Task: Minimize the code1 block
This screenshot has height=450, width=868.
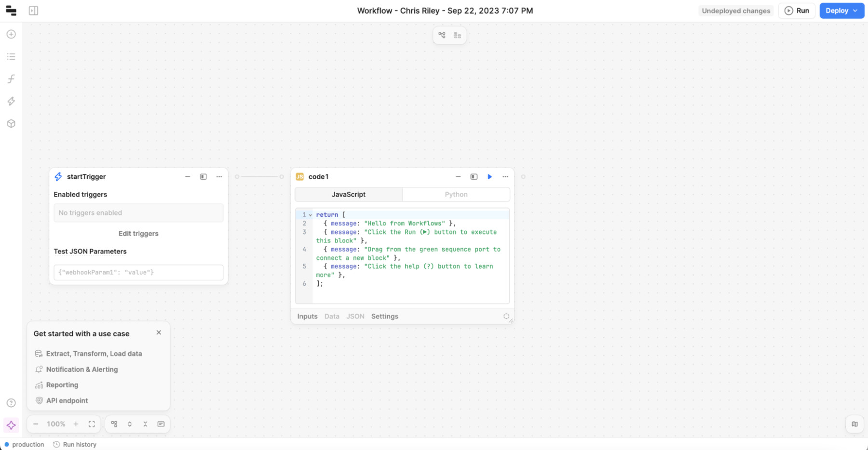Action: [x=458, y=177]
